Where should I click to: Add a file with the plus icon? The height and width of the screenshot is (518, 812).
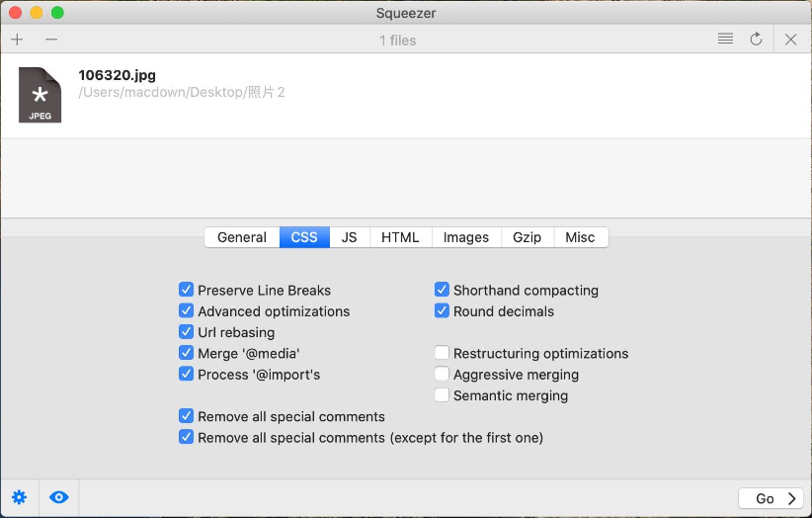(17, 40)
